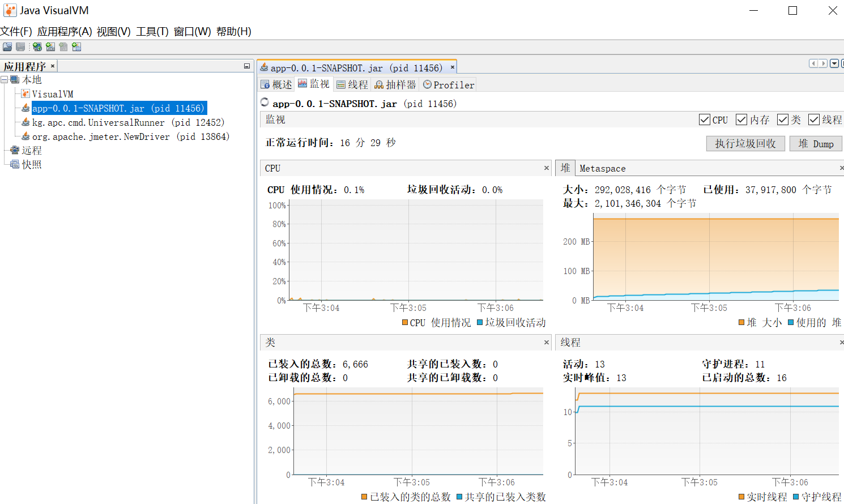Uncheck the 内存 display checkbox
Viewport: 844px width, 504px height.
(x=741, y=119)
